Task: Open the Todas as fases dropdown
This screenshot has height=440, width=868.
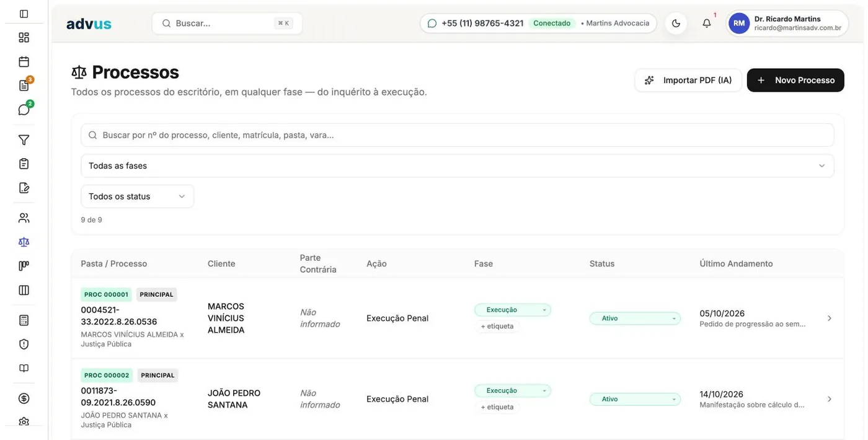Action: (458, 165)
